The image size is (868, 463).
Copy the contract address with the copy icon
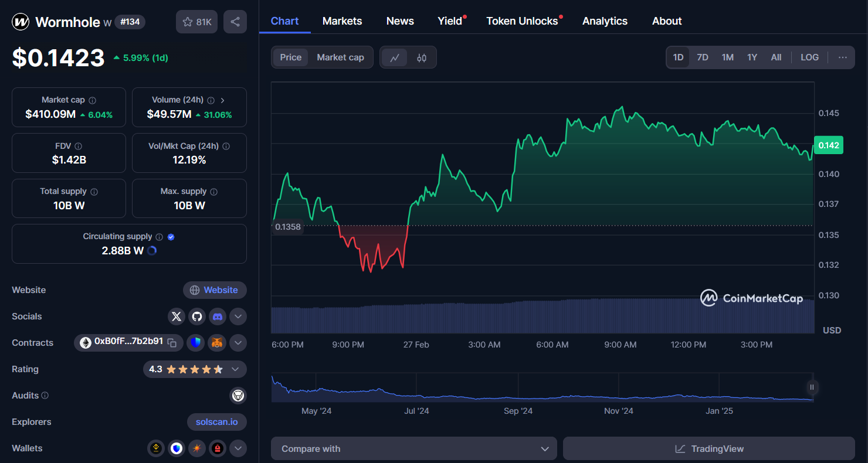coord(172,343)
